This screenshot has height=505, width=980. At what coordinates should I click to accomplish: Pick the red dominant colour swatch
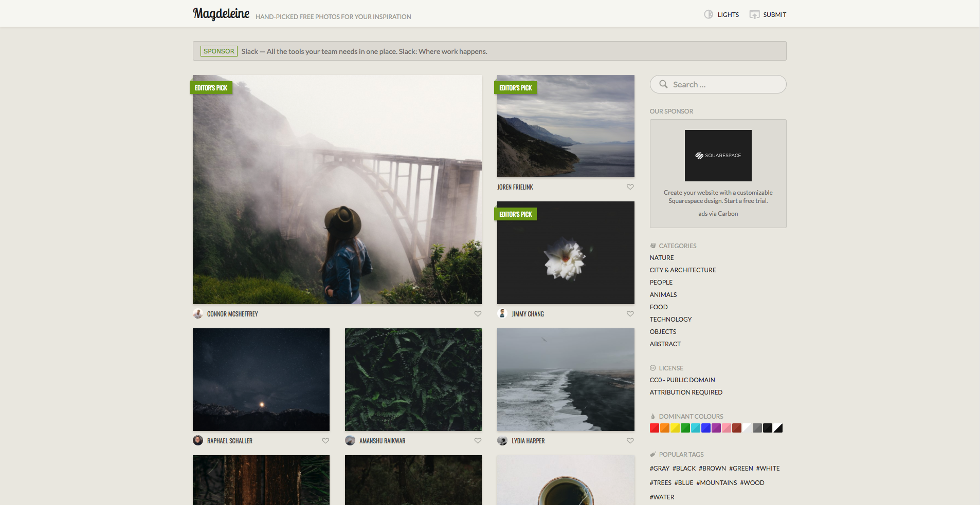tap(655, 428)
